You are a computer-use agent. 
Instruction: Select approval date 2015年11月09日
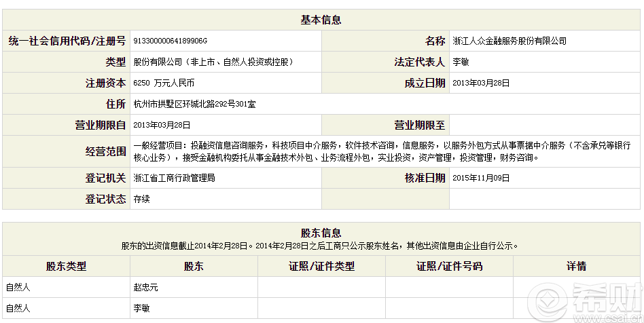coord(481,178)
